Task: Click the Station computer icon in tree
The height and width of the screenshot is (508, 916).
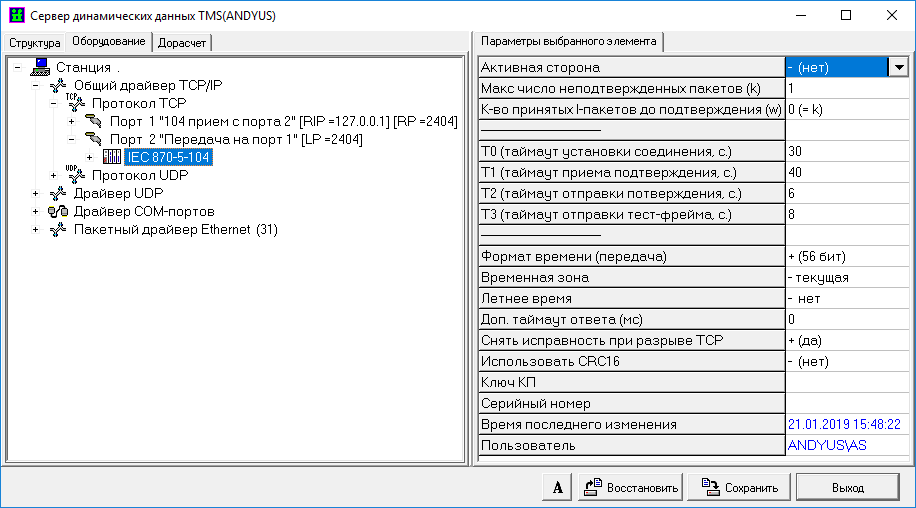Action: [40, 67]
